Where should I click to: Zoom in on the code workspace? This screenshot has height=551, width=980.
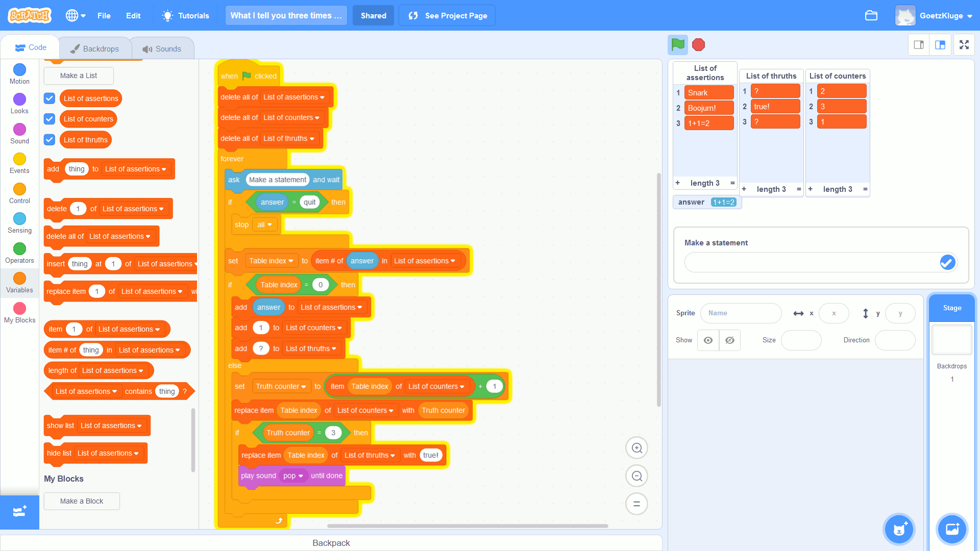coord(636,448)
